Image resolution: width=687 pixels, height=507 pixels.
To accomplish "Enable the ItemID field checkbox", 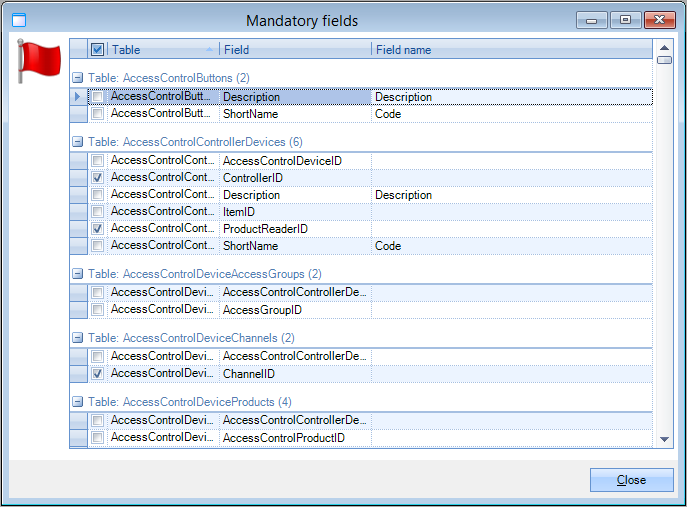I will point(97,212).
